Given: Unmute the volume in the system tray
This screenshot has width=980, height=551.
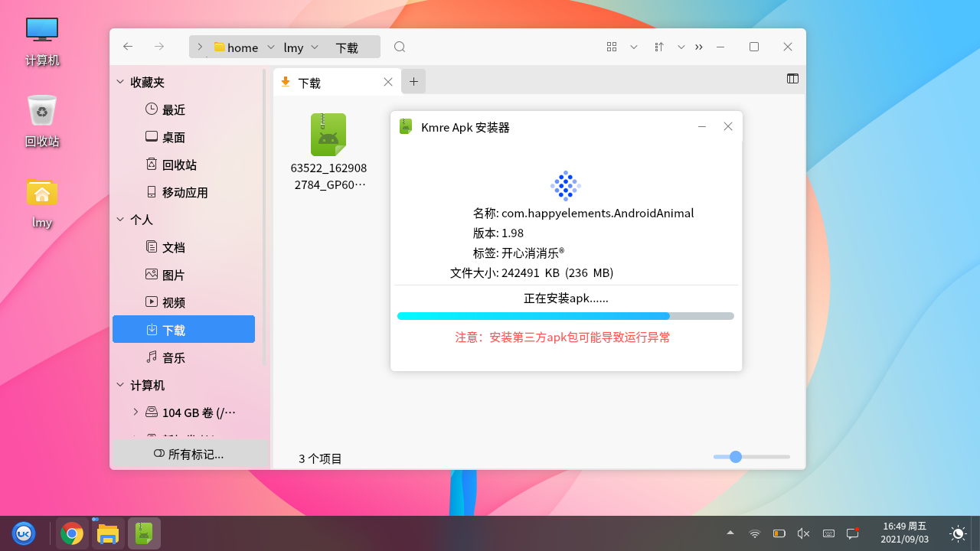Looking at the screenshot, I should [x=803, y=533].
